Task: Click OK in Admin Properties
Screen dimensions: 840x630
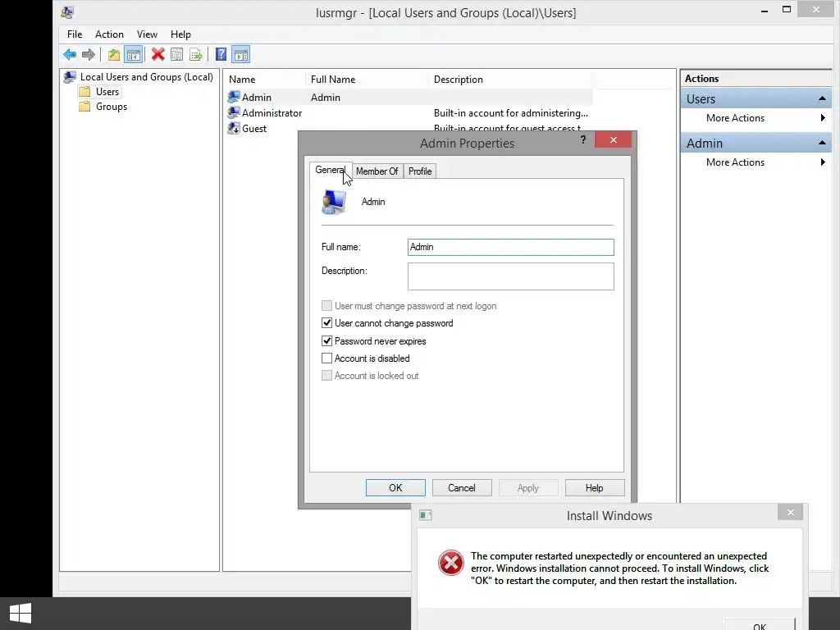Action: point(395,487)
